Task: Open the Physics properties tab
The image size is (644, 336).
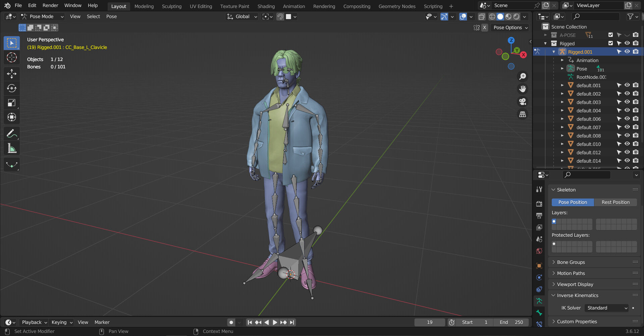Action: pyautogui.click(x=539, y=277)
